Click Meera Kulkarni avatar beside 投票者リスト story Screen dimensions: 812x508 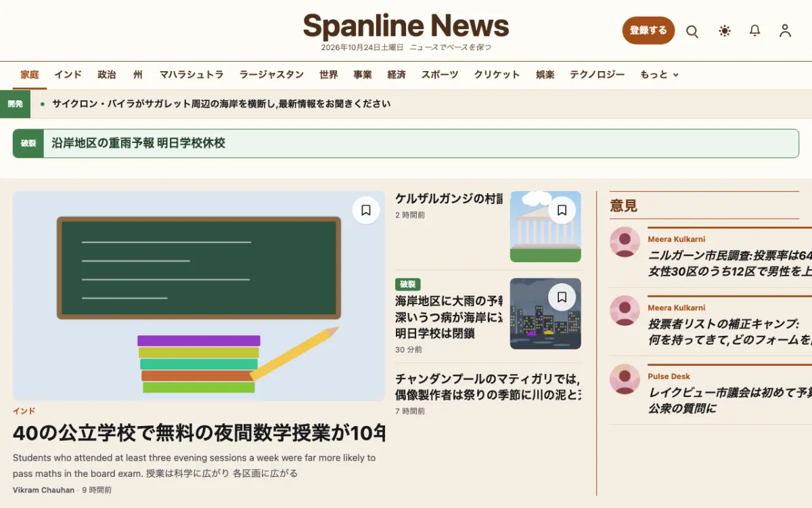pyautogui.click(x=625, y=311)
